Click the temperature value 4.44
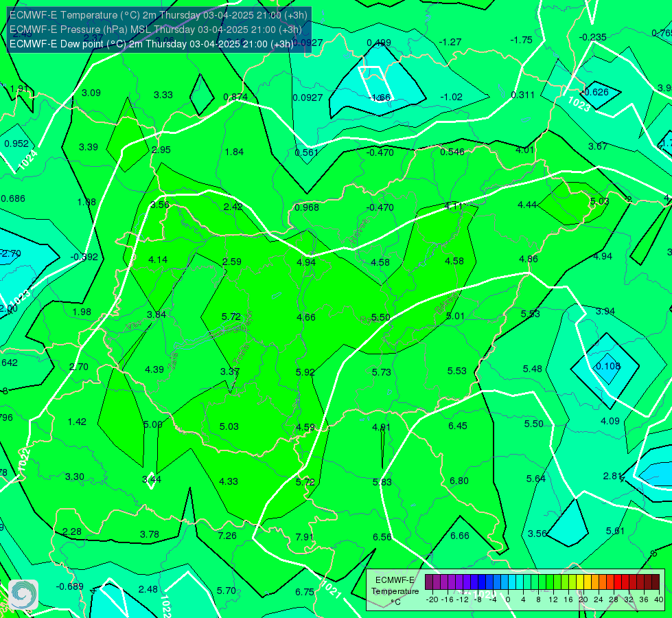The image size is (672, 618). (x=527, y=205)
